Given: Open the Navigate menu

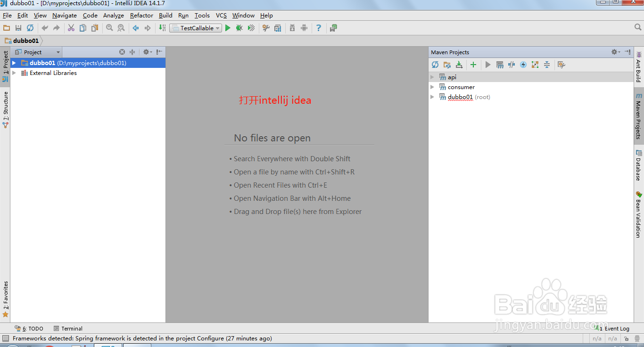Looking at the screenshot, I should point(65,15).
